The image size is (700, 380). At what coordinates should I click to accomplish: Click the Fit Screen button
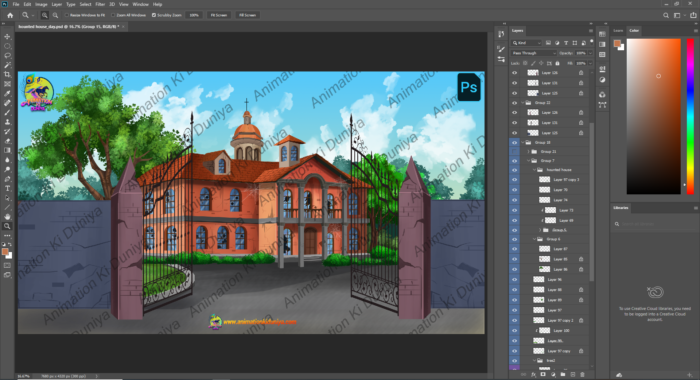pyautogui.click(x=219, y=15)
